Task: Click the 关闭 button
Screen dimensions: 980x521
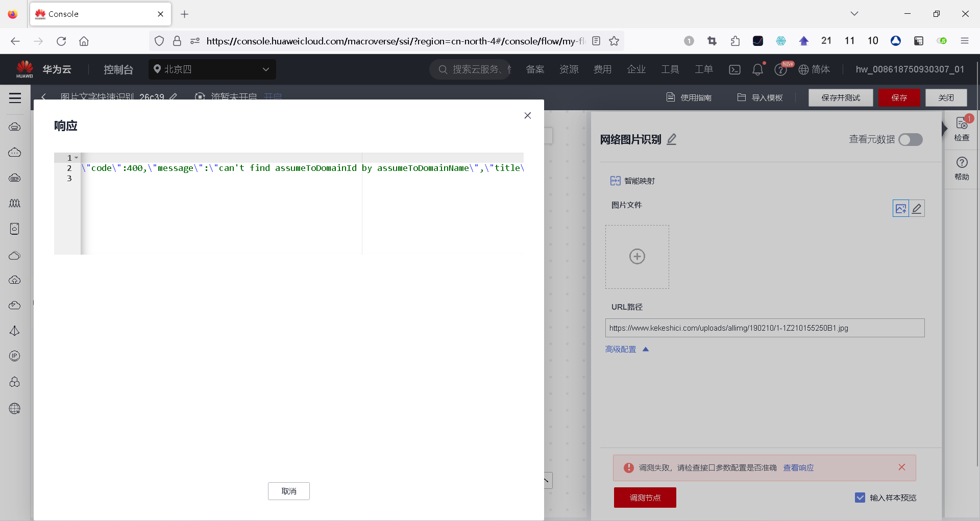Action: point(946,97)
